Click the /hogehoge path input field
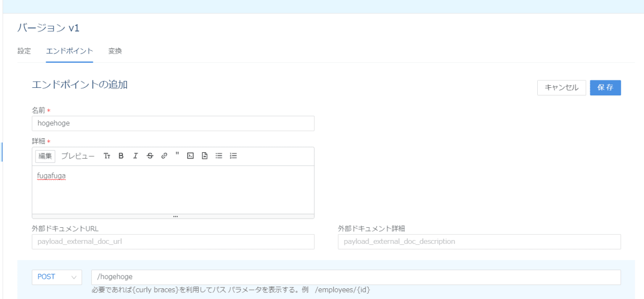The width and height of the screenshot is (644, 299). [356, 277]
